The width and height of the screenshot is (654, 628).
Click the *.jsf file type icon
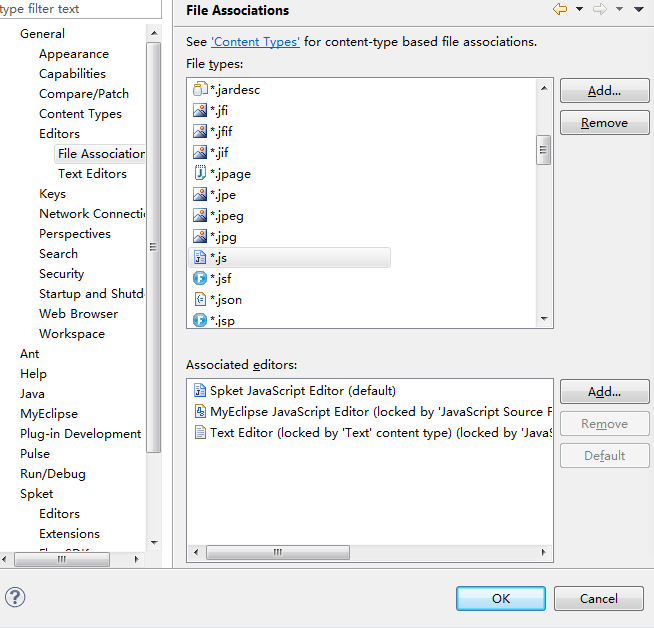[x=200, y=278]
